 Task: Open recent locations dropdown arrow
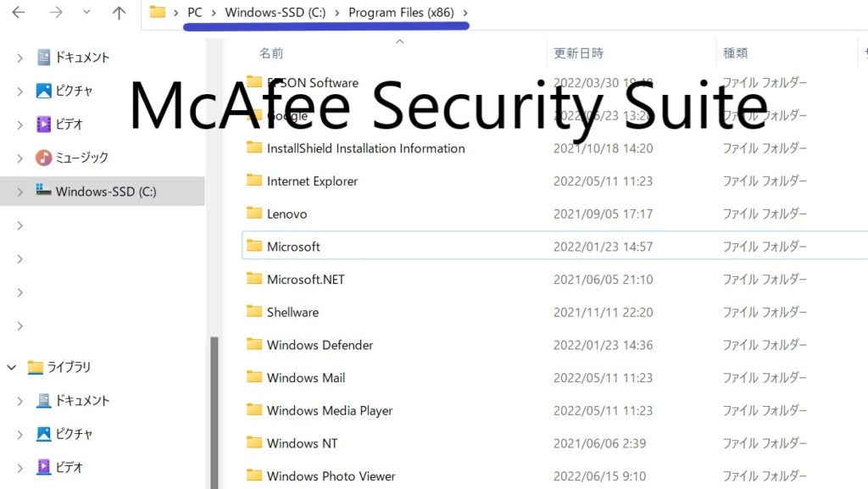[x=87, y=12]
